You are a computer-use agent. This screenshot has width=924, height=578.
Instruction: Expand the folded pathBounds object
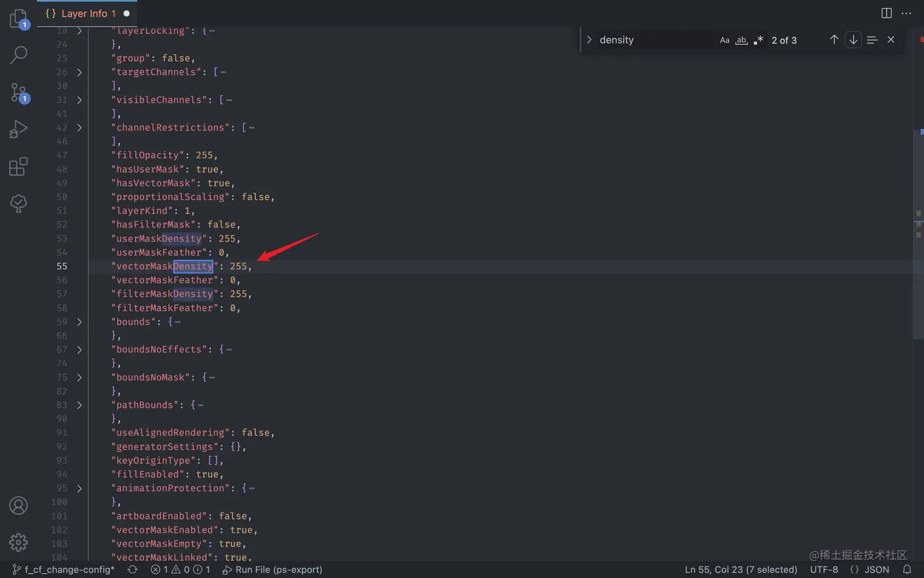(79, 405)
